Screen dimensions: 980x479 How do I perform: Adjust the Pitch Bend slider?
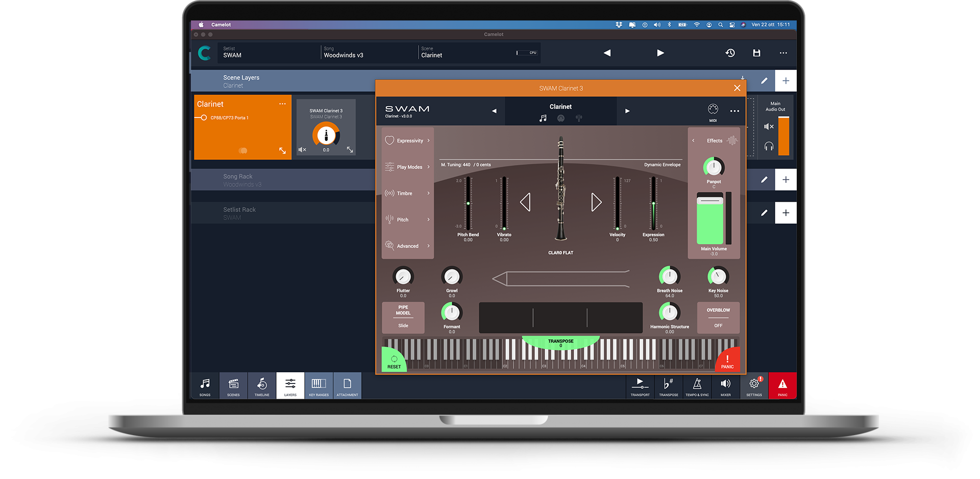(468, 203)
